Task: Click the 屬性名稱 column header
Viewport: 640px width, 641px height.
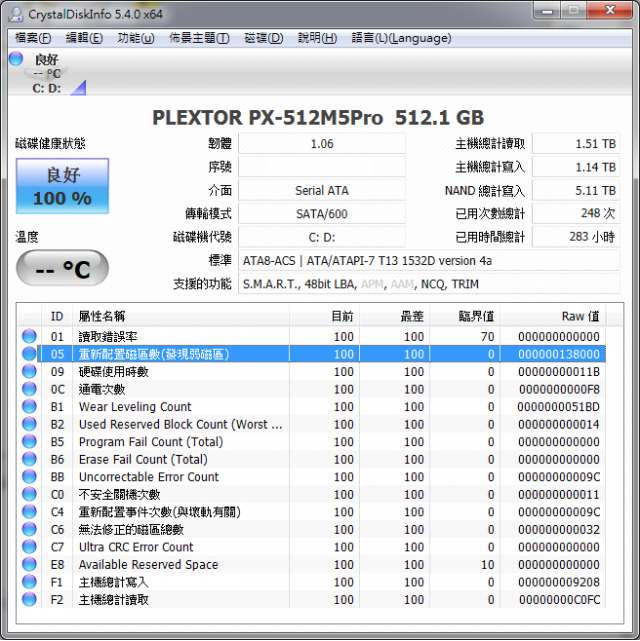Action: coord(181,316)
